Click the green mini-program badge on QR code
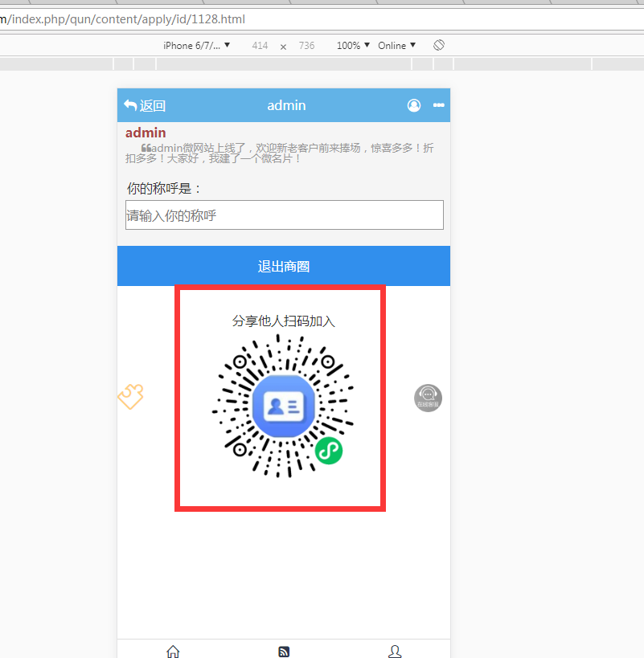Screen dimensions: 644x658 [328, 451]
